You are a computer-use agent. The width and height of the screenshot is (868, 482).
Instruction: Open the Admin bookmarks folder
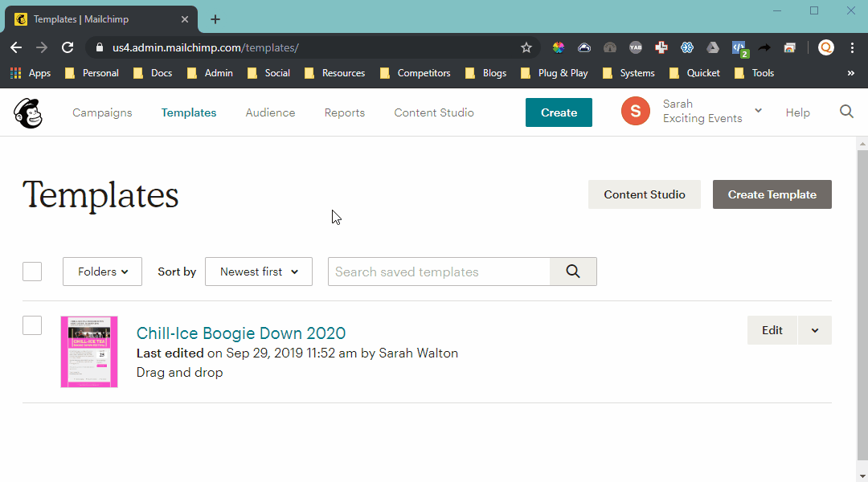210,73
